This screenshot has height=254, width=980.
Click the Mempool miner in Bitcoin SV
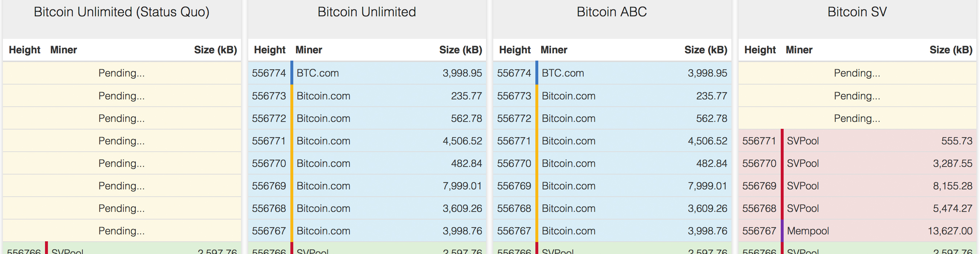[x=808, y=231]
